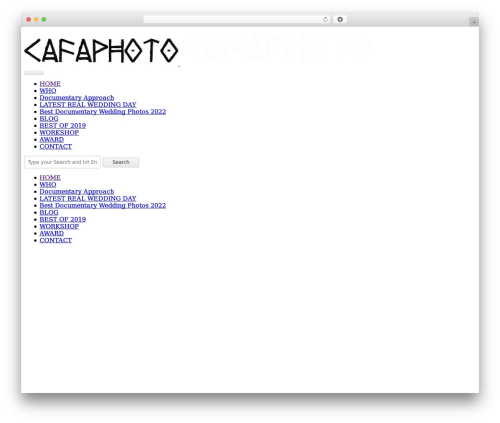Viewport: 500px width, 423px height.
Task: Open HOME link in first menu
Action: tap(50, 84)
